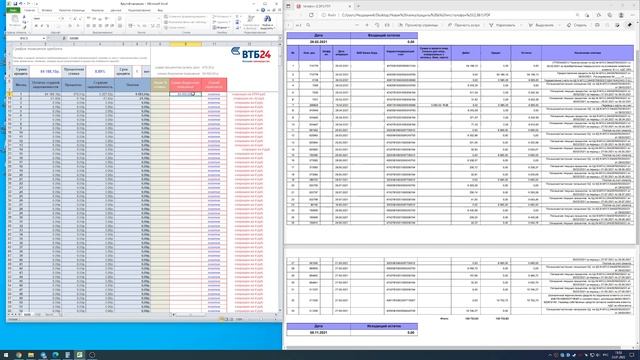The height and width of the screenshot is (360, 640).
Task: Switch to the Данные ribbon tab
Action: tap(116, 10)
